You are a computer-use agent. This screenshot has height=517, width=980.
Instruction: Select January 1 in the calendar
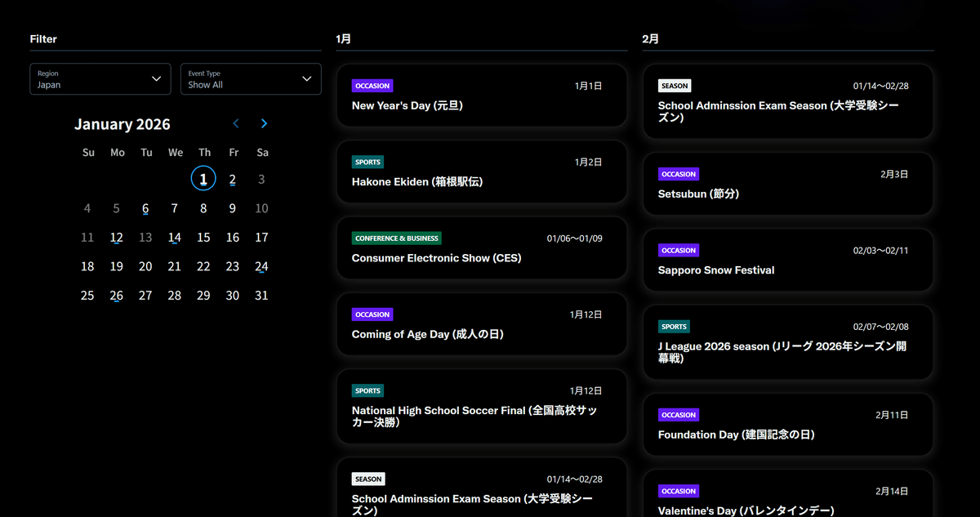203,179
